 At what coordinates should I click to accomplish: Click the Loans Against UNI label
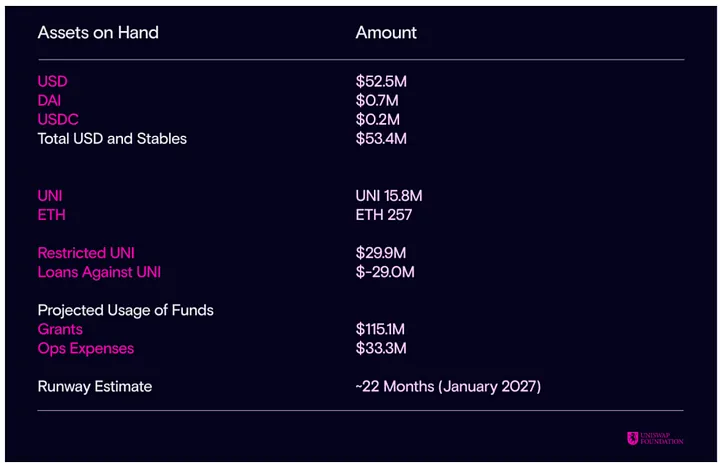click(x=99, y=272)
